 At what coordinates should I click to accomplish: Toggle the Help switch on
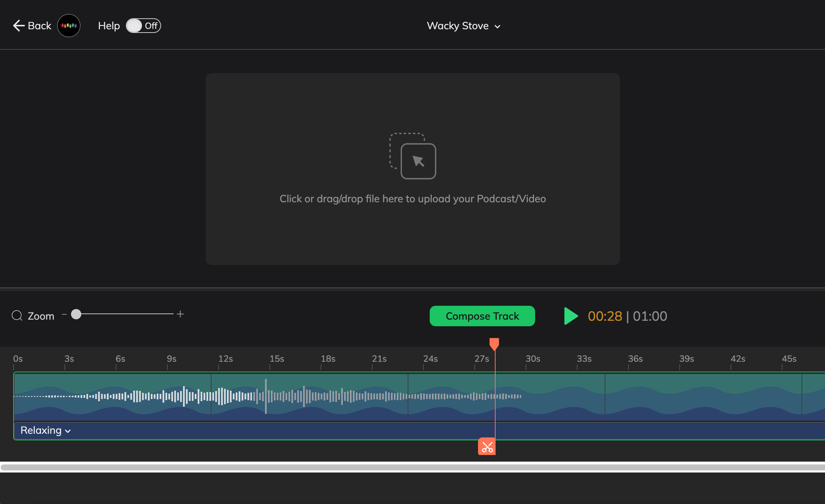(x=143, y=26)
